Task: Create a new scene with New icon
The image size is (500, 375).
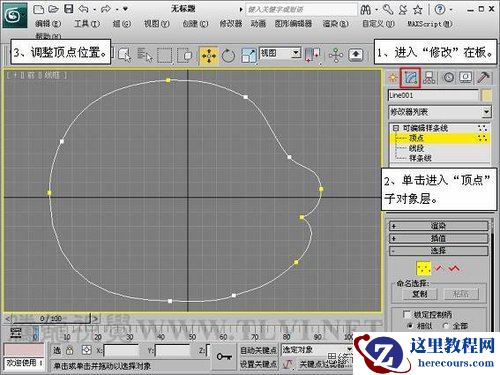Action: (x=38, y=9)
